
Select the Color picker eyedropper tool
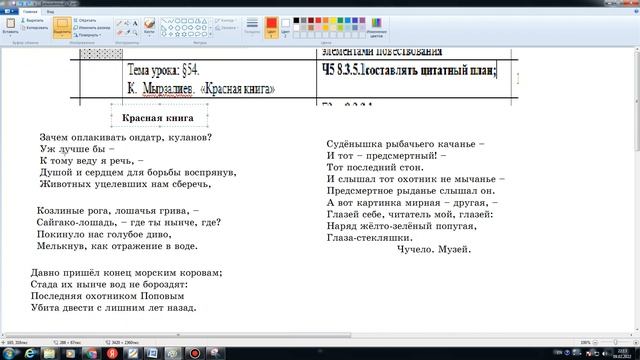127,32
